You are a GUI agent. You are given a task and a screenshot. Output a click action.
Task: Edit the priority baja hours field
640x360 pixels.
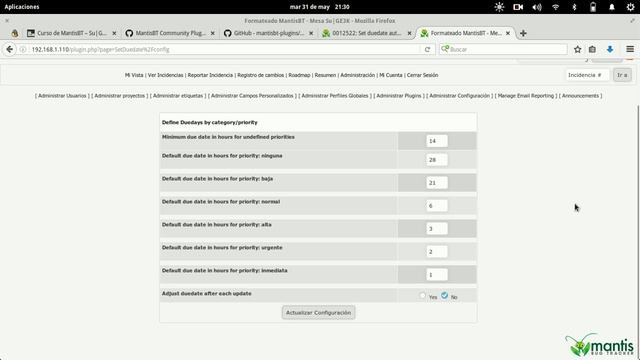[437, 183]
